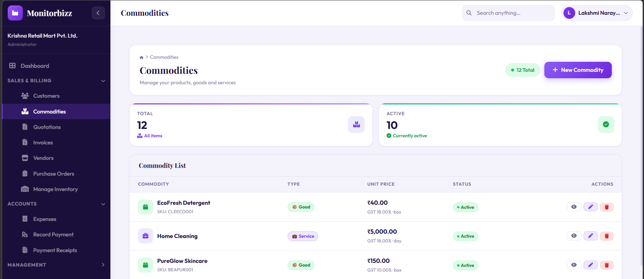Delete the Home Cleaning commodity
The height and width of the screenshot is (279, 644).
606,236
